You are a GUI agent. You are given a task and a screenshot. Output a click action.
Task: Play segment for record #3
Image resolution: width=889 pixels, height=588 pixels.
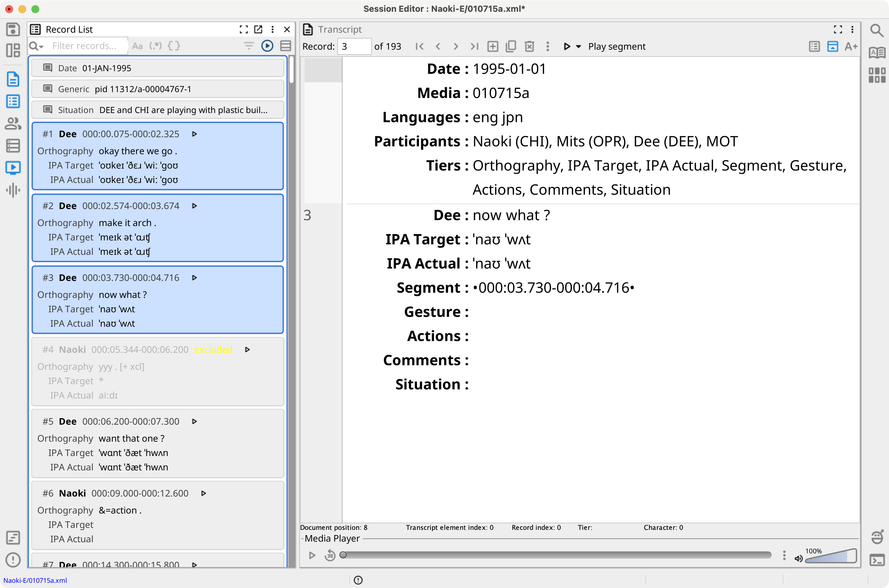point(194,278)
